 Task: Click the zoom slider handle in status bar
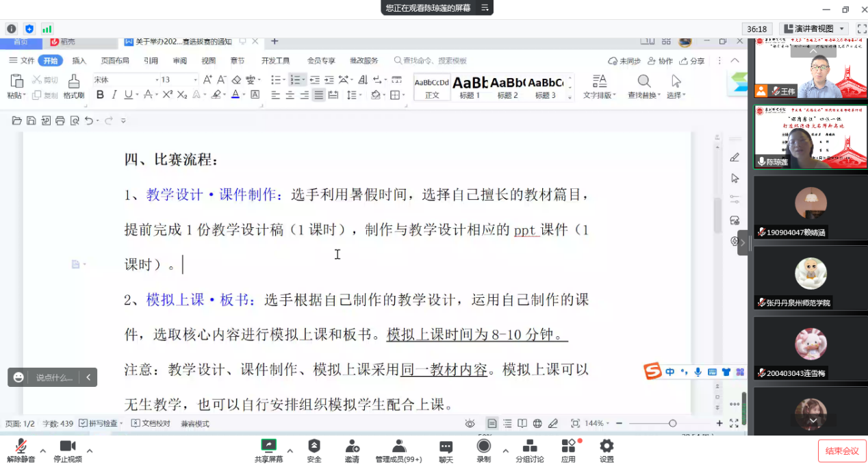pos(672,423)
